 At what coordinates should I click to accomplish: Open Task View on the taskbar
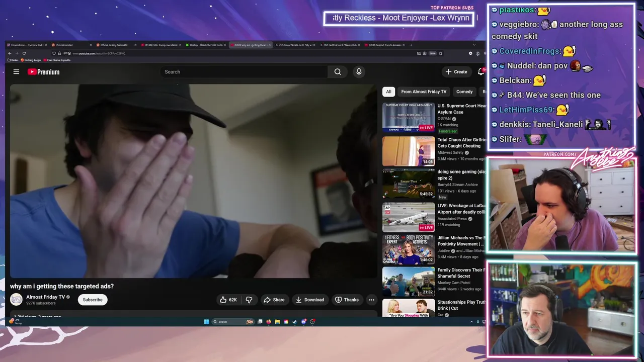(x=260, y=321)
